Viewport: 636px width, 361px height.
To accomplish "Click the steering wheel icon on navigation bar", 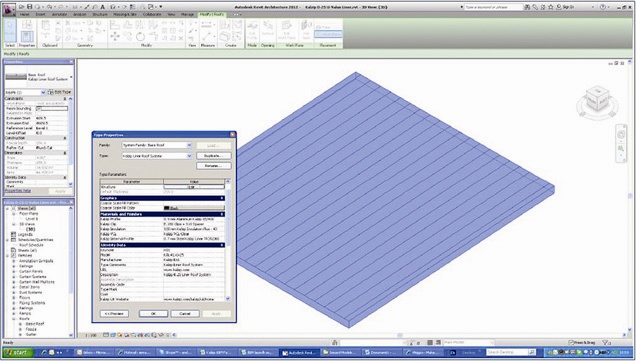I will click(x=621, y=135).
